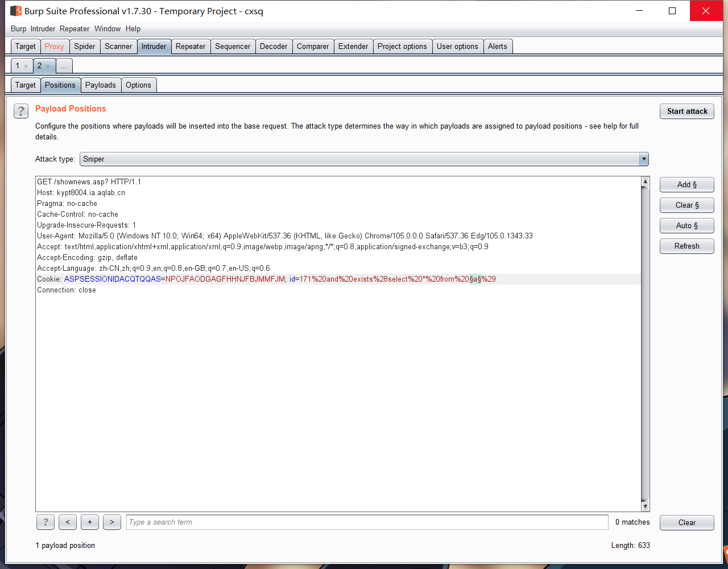Click the Clear search button
The image size is (728, 569).
tap(687, 523)
